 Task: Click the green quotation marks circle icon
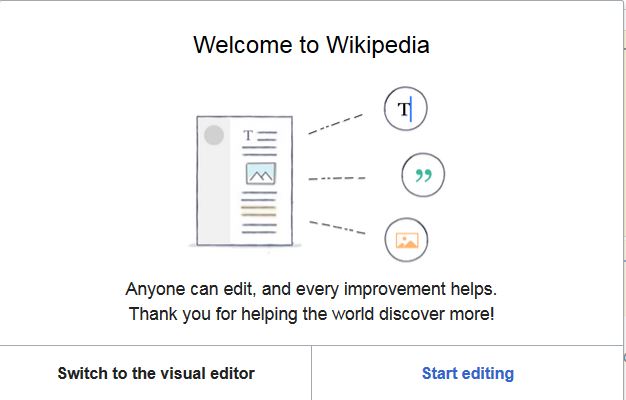pyautogui.click(x=423, y=175)
